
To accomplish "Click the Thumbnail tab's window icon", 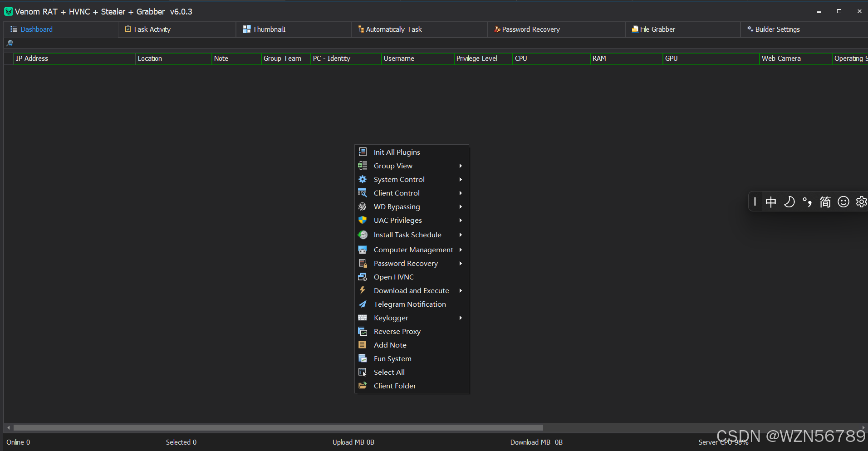I will [x=247, y=29].
